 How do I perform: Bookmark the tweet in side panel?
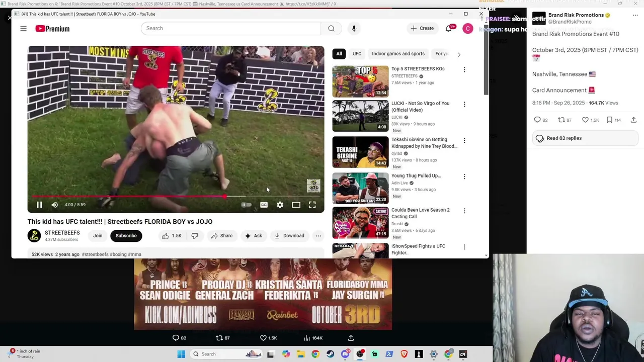tap(614, 120)
